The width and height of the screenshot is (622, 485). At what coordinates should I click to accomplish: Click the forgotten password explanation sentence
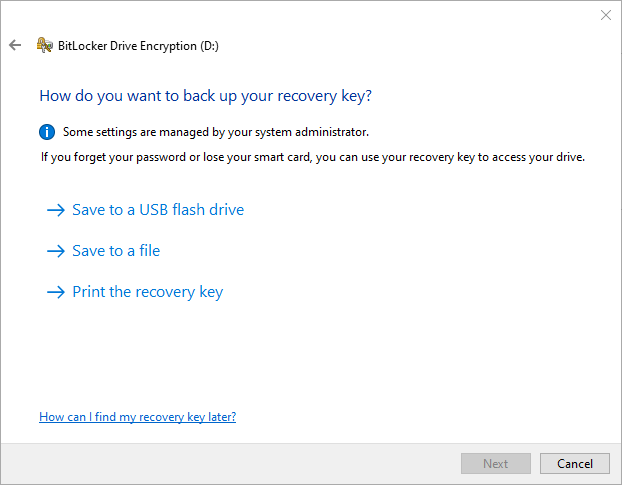[312, 157]
